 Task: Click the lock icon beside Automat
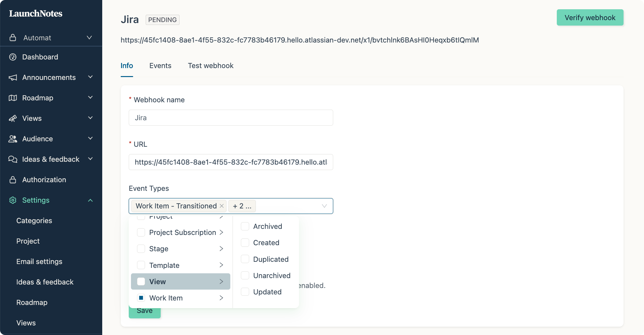13,38
